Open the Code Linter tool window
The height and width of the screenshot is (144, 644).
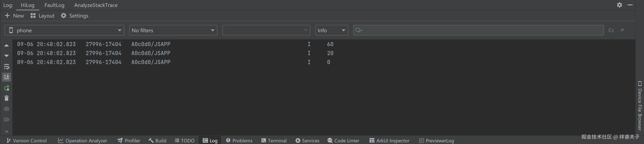343,141
